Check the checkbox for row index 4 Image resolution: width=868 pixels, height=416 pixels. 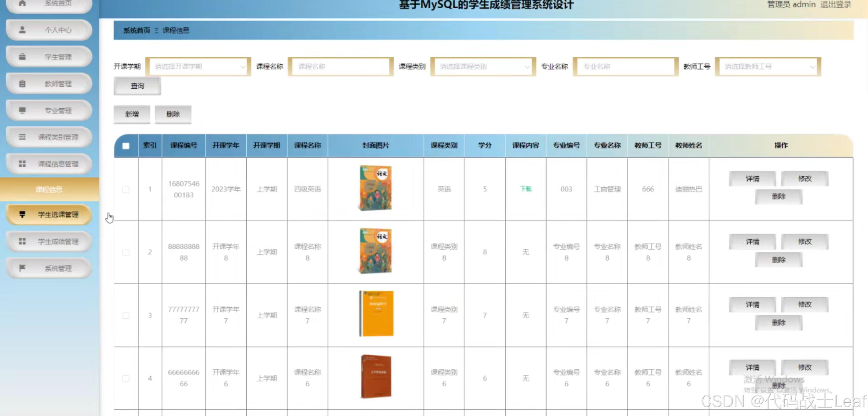126,378
